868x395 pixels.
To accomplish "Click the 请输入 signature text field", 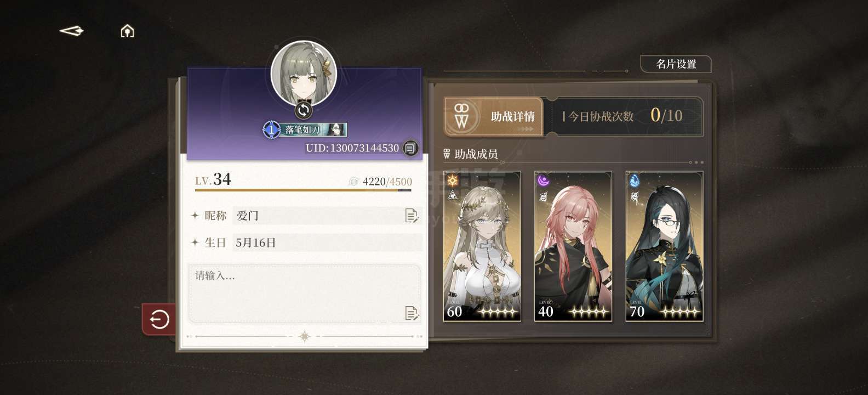I will pos(304,294).
